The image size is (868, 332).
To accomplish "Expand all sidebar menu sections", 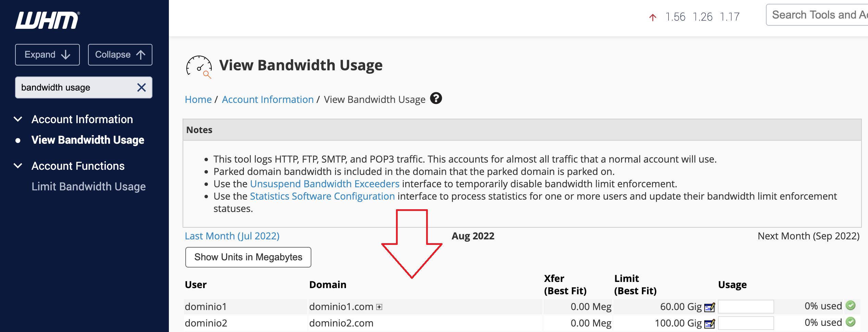I will pos(47,55).
